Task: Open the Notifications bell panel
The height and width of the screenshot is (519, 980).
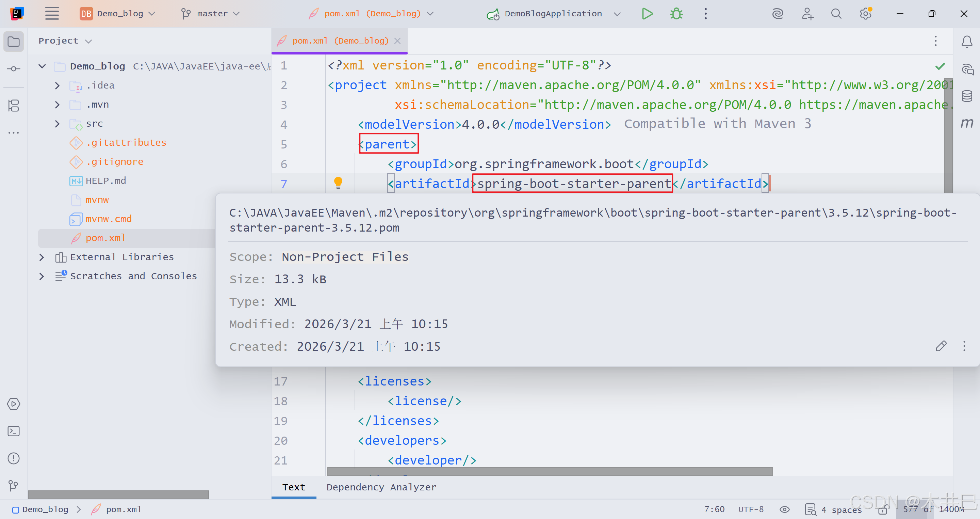Action: coord(967,41)
